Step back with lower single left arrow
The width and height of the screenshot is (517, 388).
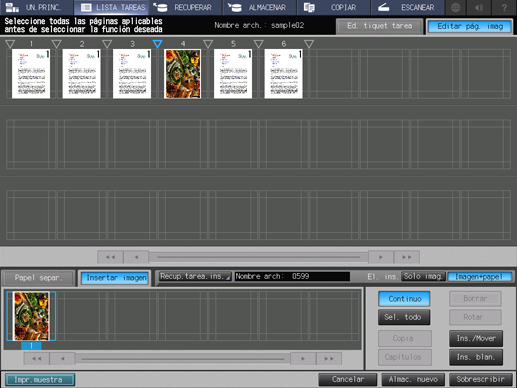point(63,359)
